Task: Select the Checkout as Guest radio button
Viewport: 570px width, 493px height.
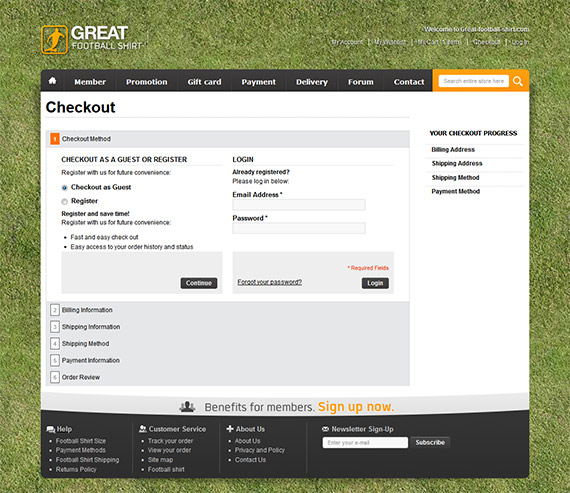Action: 64,188
